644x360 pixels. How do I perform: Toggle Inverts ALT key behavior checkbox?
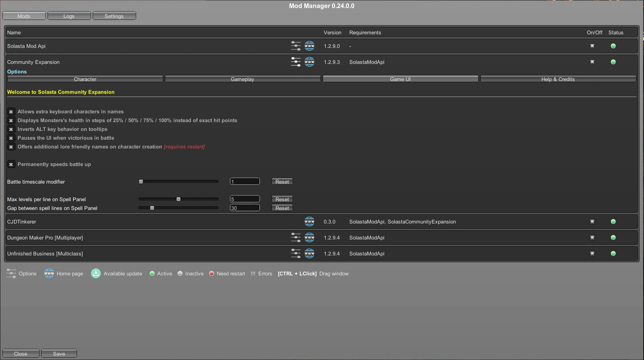11,129
